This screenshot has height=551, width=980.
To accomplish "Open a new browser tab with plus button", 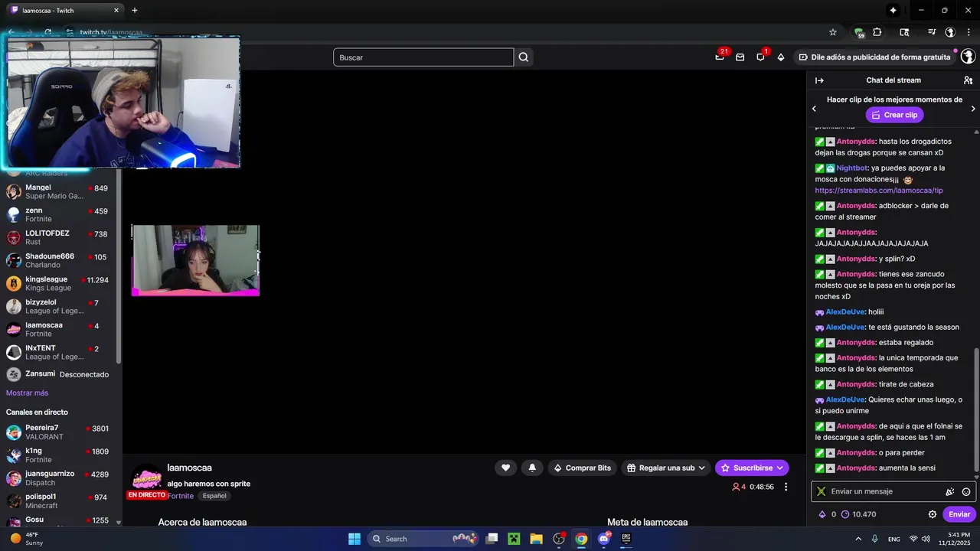I will coord(135,10).
